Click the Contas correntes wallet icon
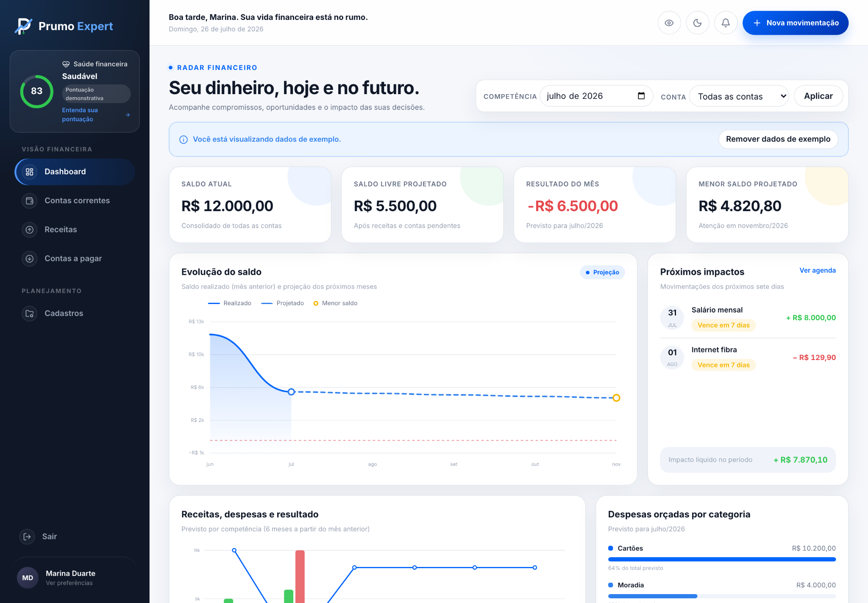 tap(30, 201)
